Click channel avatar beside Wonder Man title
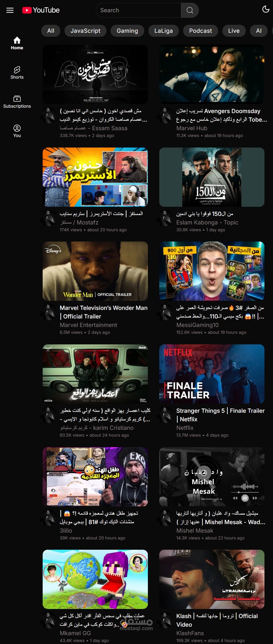This screenshot has width=273, height=644. coord(48,312)
